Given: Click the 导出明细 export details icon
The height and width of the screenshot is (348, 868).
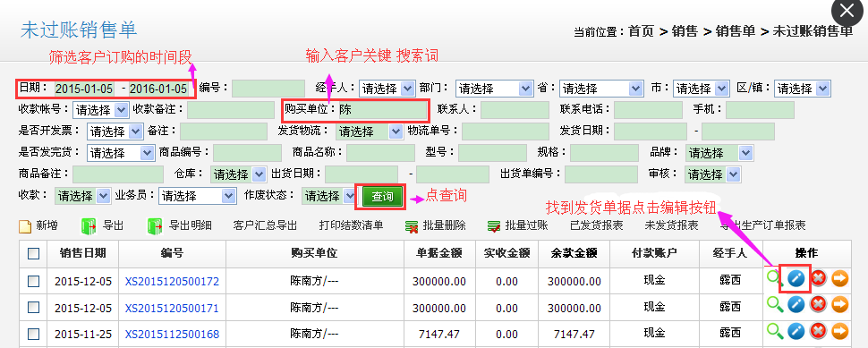Looking at the screenshot, I should coord(154,225).
